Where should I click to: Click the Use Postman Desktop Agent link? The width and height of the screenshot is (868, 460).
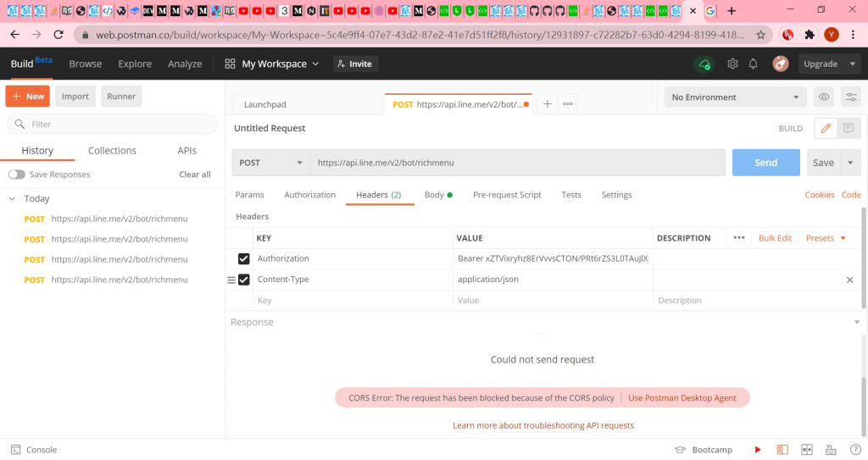(x=682, y=398)
